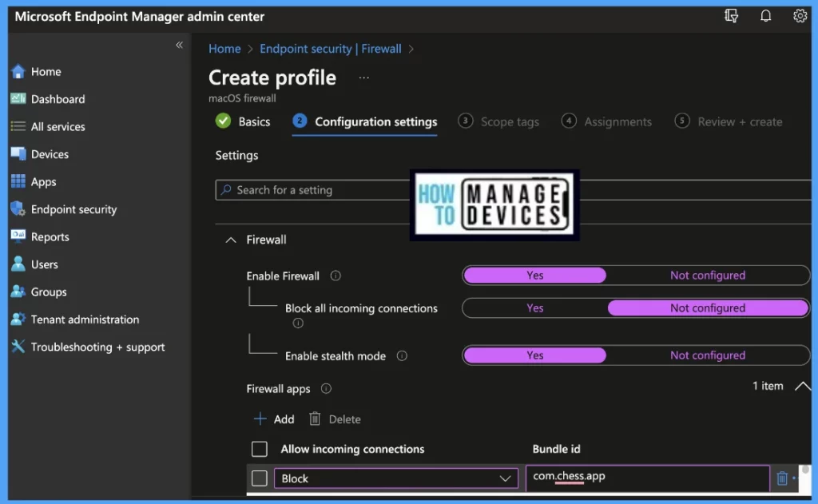Select the Allow incoming connections header checkbox

[x=260, y=449]
